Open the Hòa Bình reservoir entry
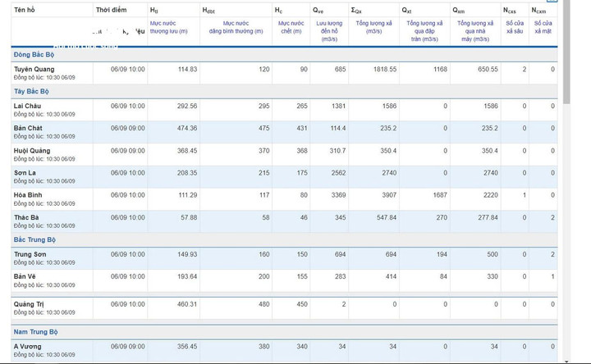 click(x=29, y=195)
